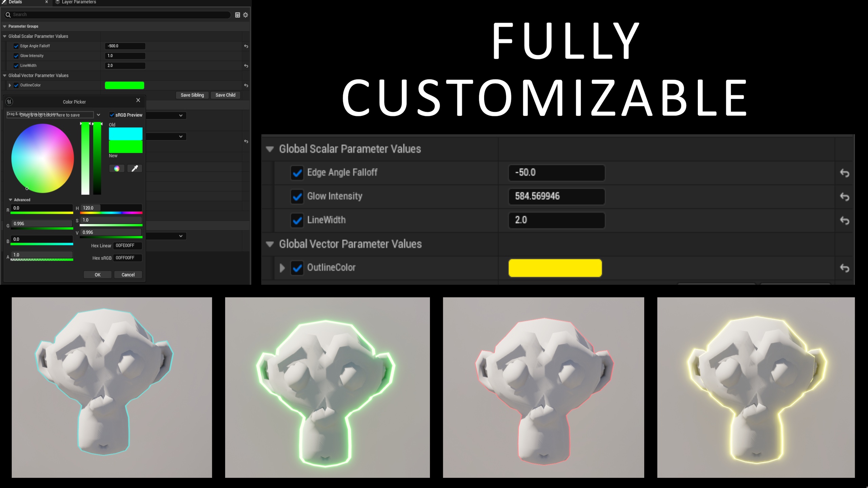Reset Glow Intensity in the enlarged panel

[844, 197]
